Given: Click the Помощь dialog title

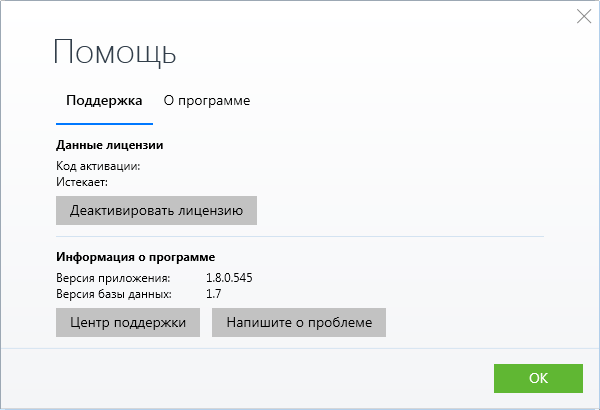Looking at the screenshot, I should tap(115, 52).
